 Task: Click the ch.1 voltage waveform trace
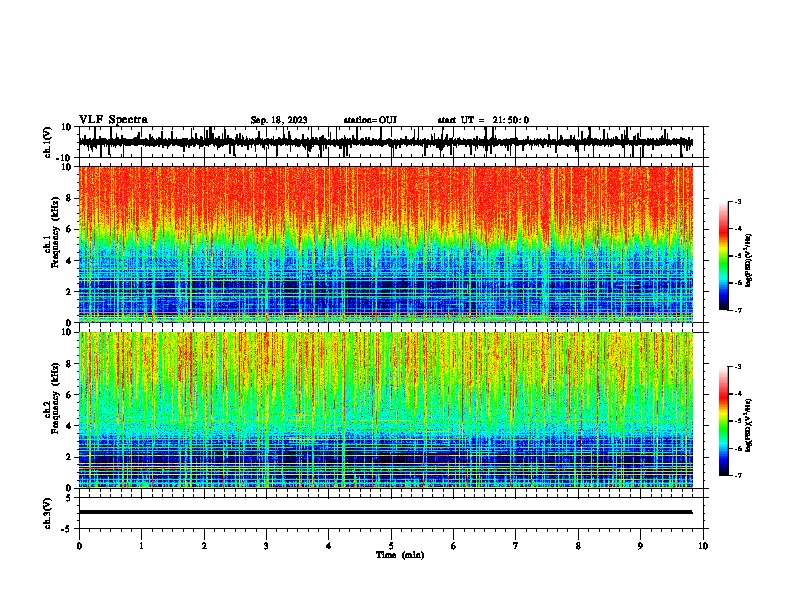[x=386, y=142]
